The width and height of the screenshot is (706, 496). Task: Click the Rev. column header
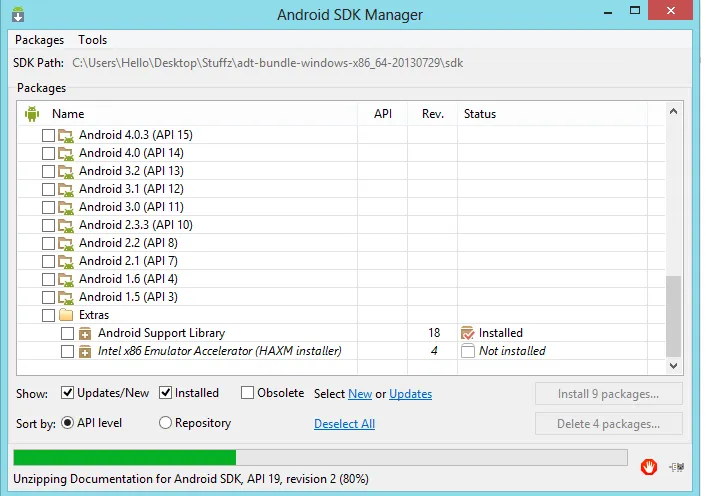433,114
